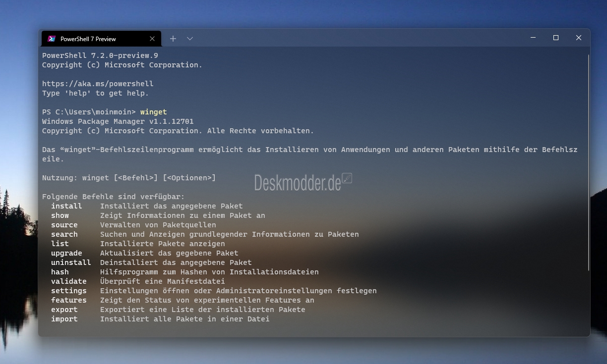Click the PowerShell icon in the tab

tap(51, 39)
